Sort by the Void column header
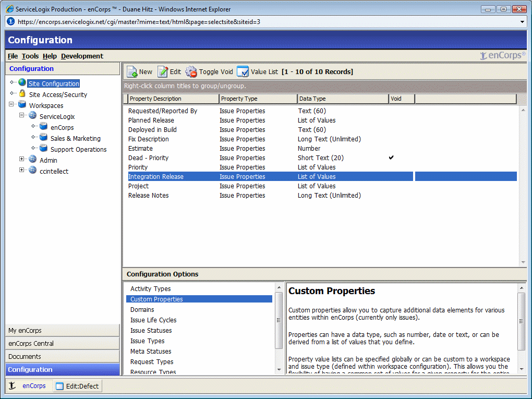The height and width of the screenshot is (399, 532). (402, 99)
